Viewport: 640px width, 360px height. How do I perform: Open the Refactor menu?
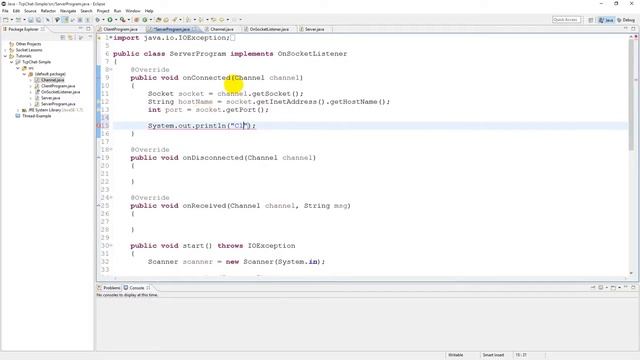(48, 11)
